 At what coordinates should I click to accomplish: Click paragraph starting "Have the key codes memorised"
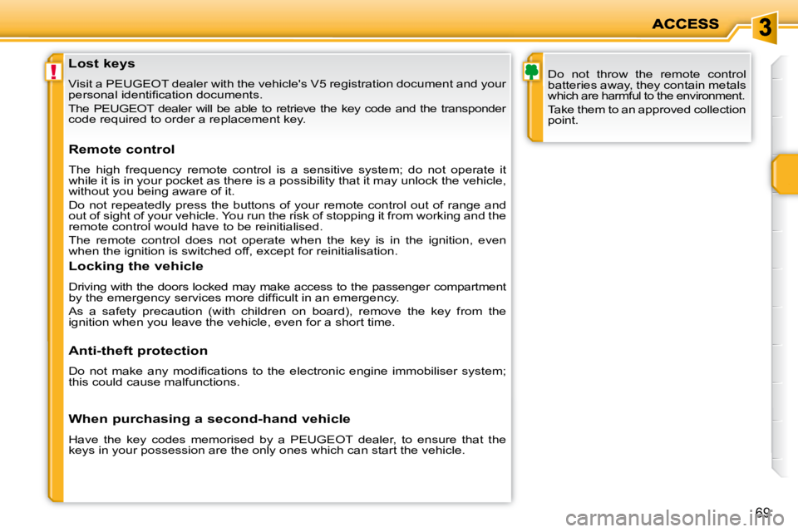(x=287, y=445)
